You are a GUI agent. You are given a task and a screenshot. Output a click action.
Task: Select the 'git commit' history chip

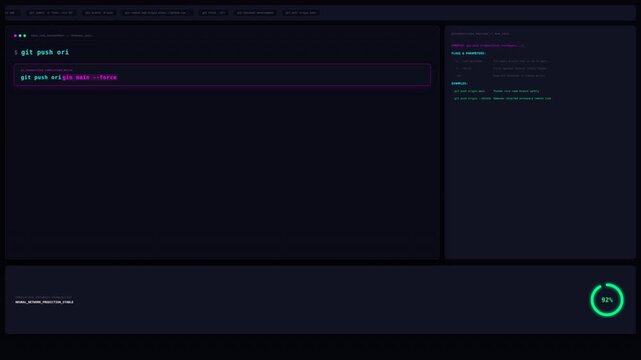(51, 13)
